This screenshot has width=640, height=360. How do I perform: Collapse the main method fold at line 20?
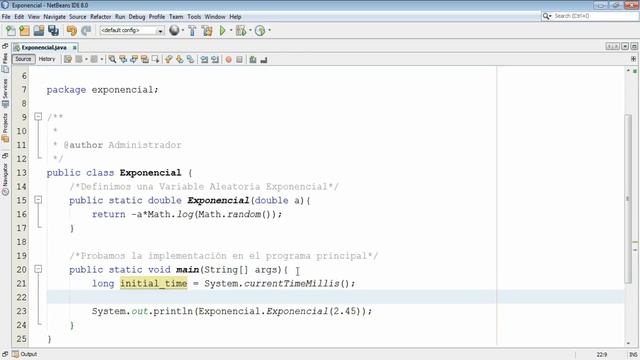pos(38,269)
